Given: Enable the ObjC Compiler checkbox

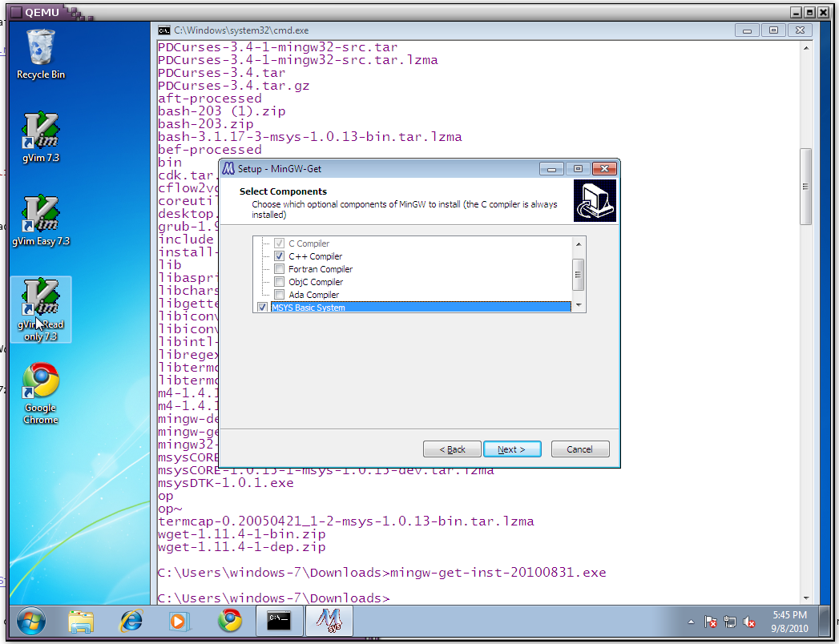Looking at the screenshot, I should tap(280, 282).
